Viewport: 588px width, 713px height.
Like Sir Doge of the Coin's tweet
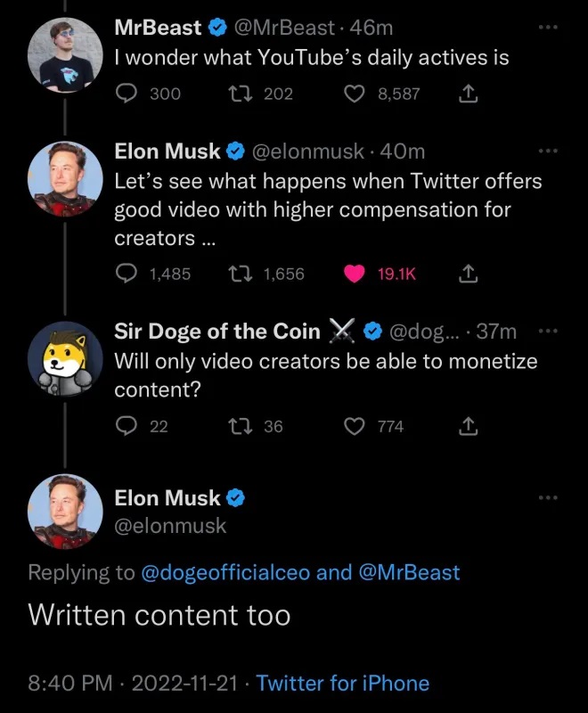(355, 427)
